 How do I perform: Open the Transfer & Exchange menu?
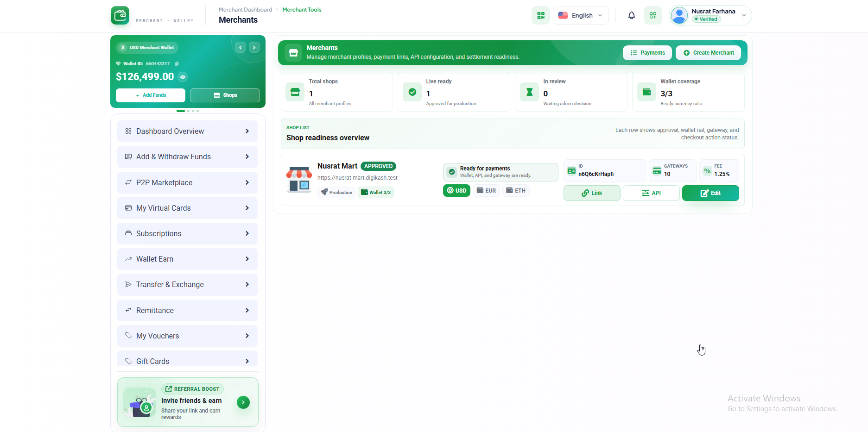(187, 285)
